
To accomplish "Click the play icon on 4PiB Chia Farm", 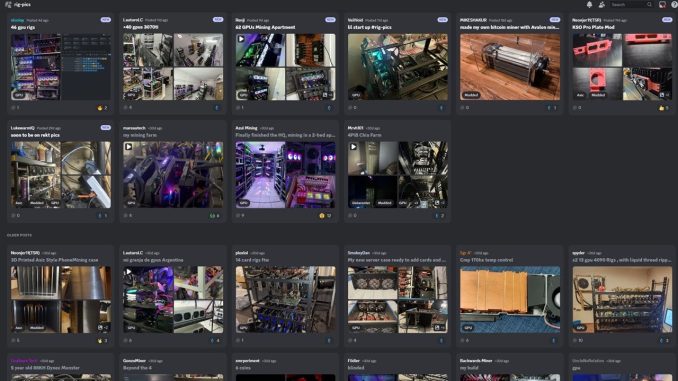I will tap(353, 147).
